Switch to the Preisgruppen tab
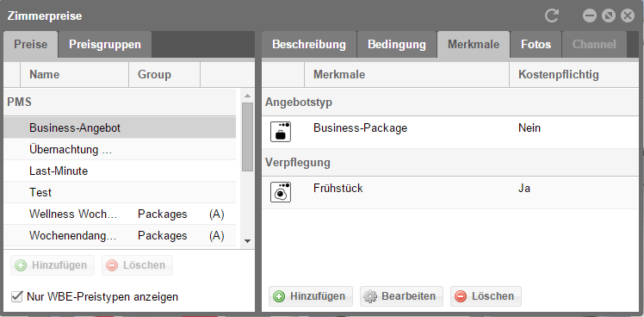The image size is (644, 317). click(x=105, y=45)
